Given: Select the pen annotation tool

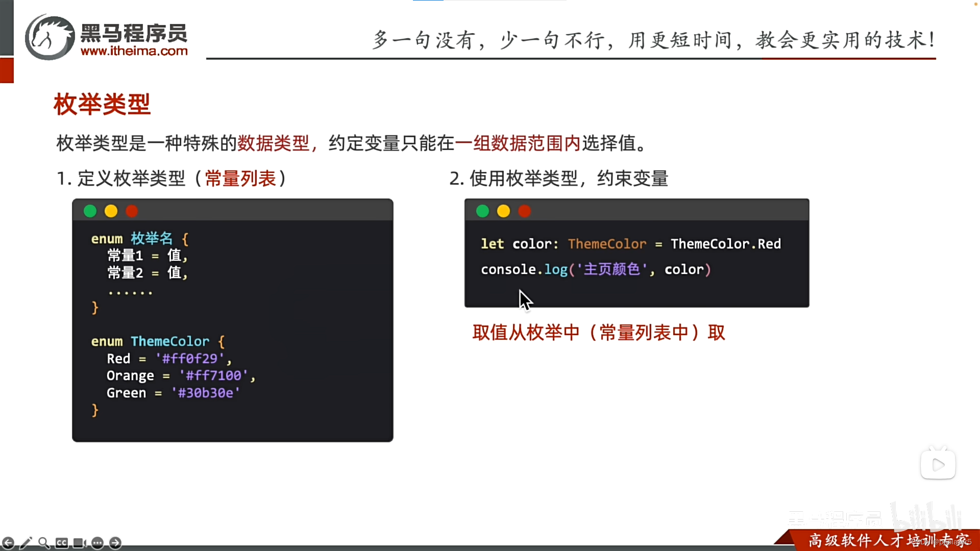Looking at the screenshot, I should (x=26, y=543).
